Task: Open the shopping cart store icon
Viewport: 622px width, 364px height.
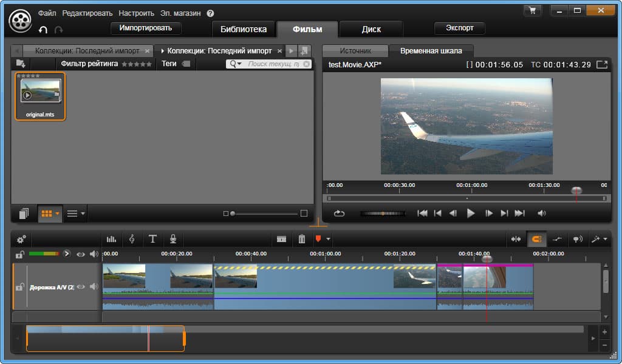Action: click(x=533, y=10)
